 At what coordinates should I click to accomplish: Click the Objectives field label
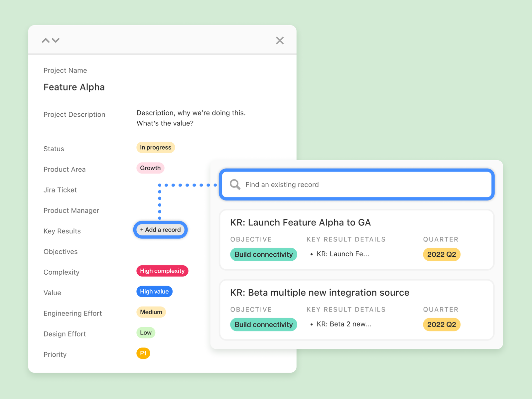tap(61, 252)
